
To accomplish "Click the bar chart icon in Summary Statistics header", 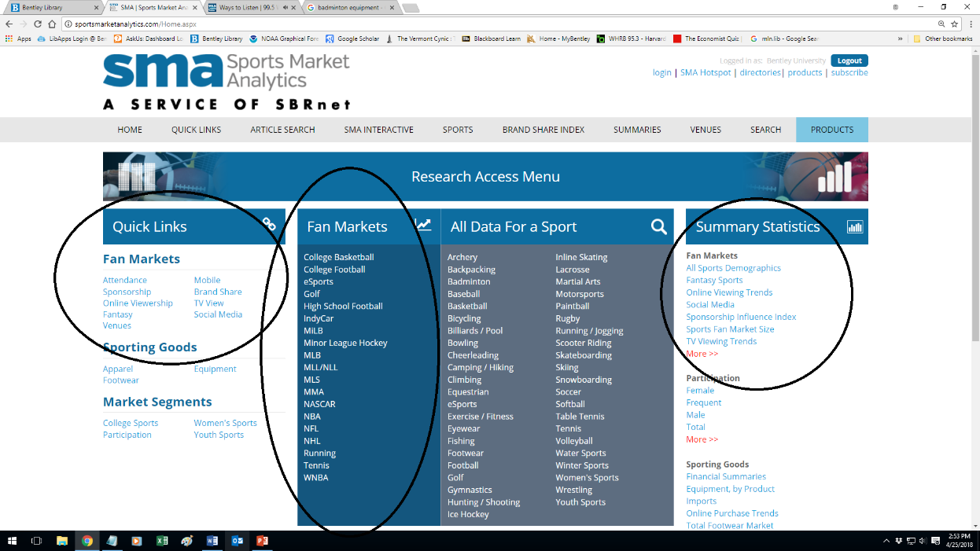I will tap(855, 226).
